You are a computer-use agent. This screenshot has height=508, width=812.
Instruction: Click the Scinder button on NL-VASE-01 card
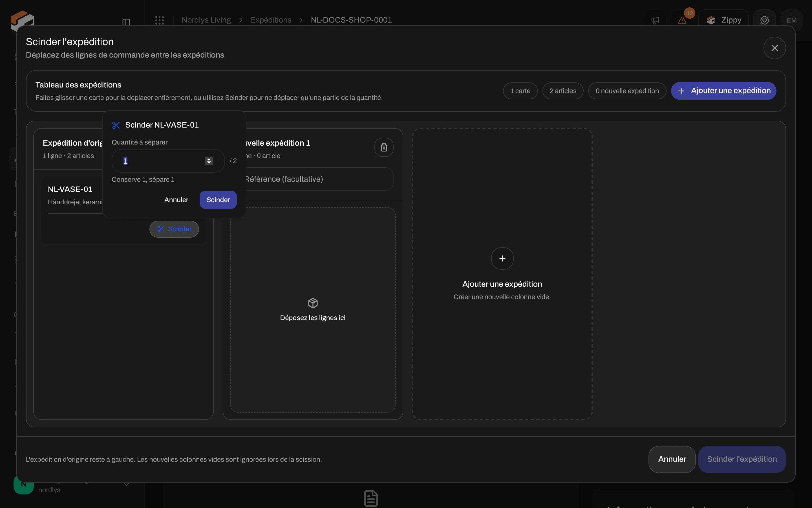[x=174, y=229]
